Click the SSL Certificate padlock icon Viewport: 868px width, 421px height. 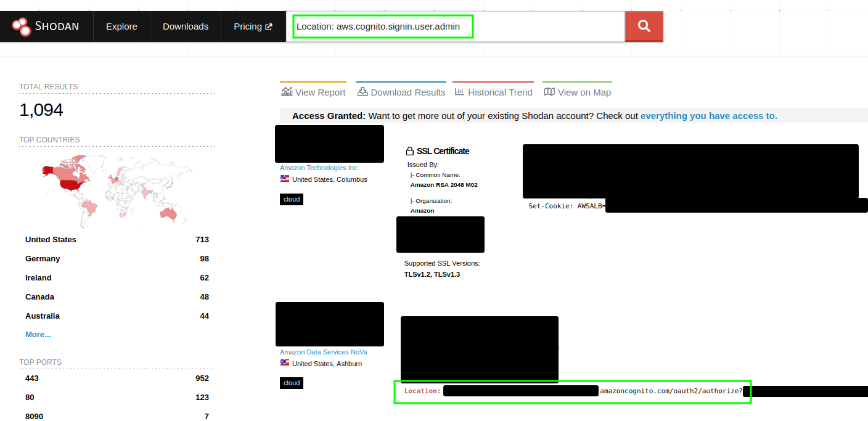pos(408,150)
